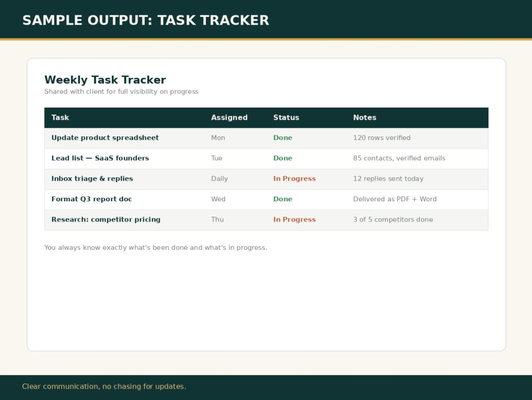Click the 'Assigned' column header
The image size is (532, 400).
coord(229,118)
